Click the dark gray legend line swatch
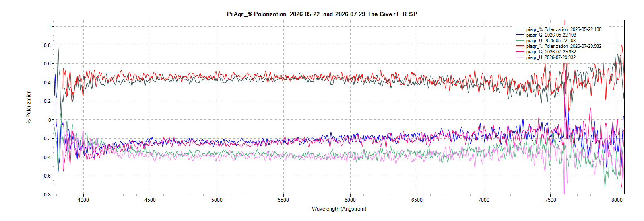Screen dimensions: 644x221 coord(520,29)
